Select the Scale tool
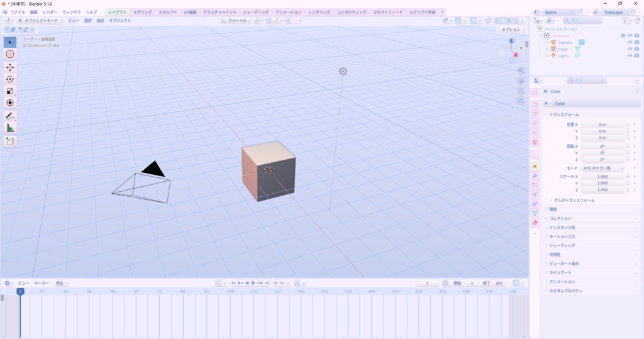 pyautogui.click(x=10, y=91)
